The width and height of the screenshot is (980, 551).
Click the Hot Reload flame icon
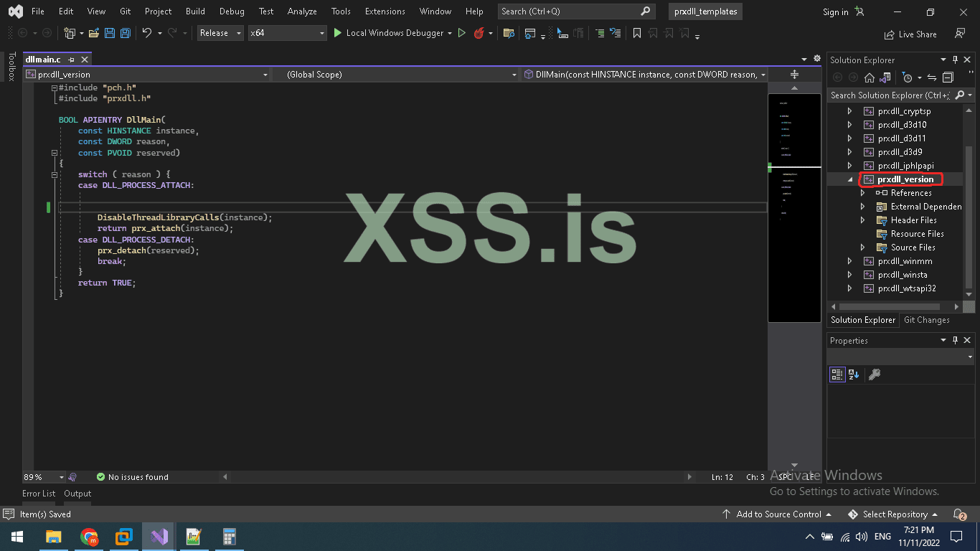point(479,33)
